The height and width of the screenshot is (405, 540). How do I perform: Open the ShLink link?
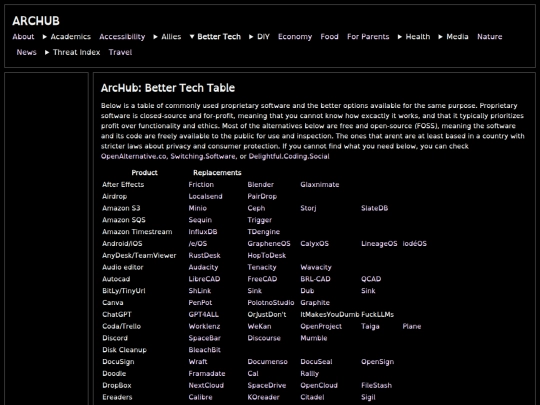[200, 291]
